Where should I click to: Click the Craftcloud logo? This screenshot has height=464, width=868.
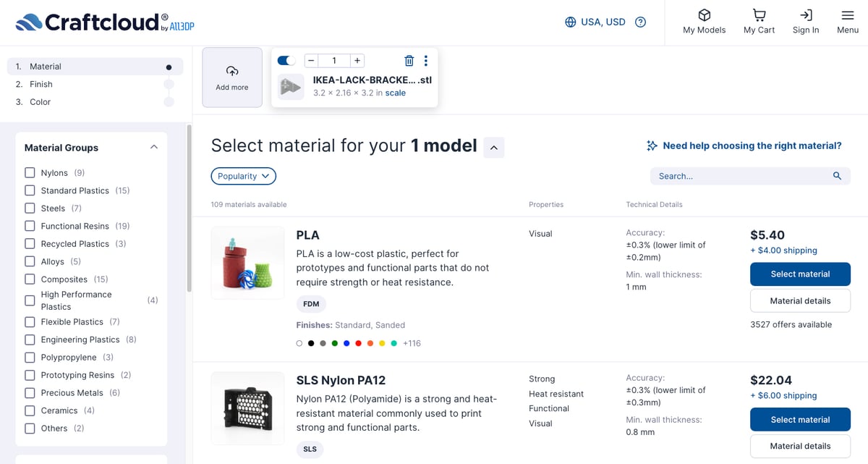pyautogui.click(x=105, y=22)
